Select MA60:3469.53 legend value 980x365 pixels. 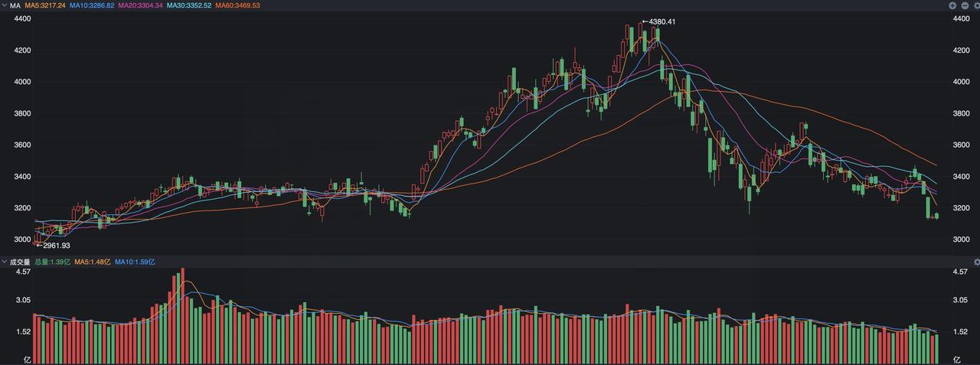[237, 5]
